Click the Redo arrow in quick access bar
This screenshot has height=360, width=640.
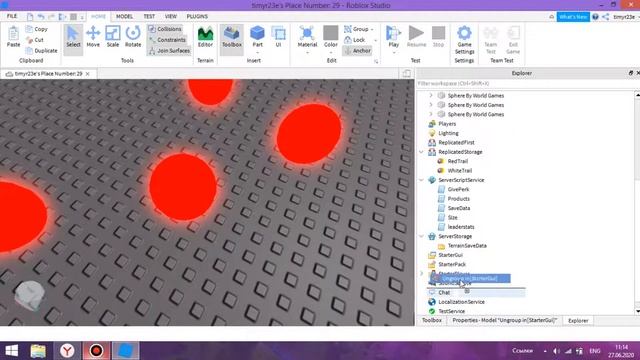tap(51, 17)
